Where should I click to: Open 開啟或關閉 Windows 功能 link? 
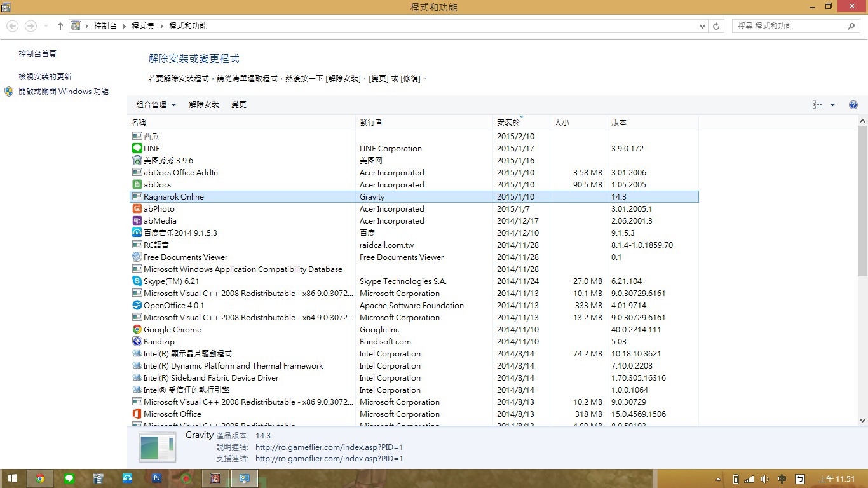[x=64, y=91]
